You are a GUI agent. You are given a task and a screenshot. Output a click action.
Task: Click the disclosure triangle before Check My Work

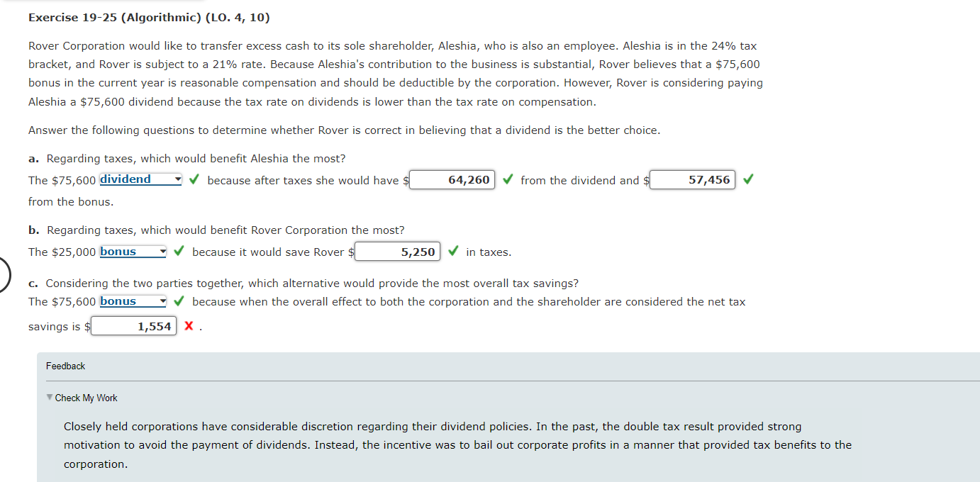[48, 398]
